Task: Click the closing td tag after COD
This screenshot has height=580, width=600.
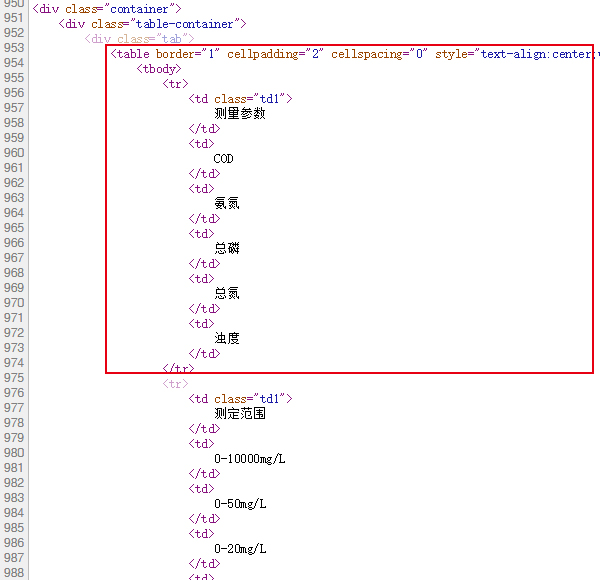Action: (x=204, y=174)
